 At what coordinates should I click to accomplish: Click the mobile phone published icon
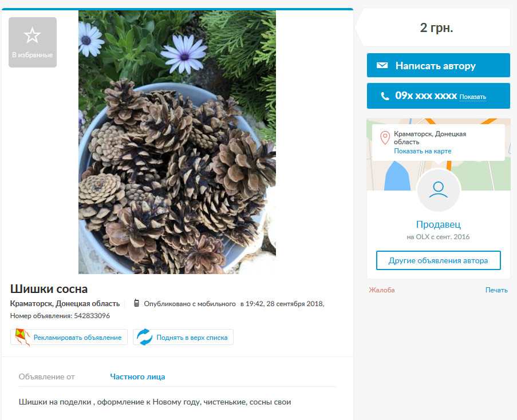136,303
